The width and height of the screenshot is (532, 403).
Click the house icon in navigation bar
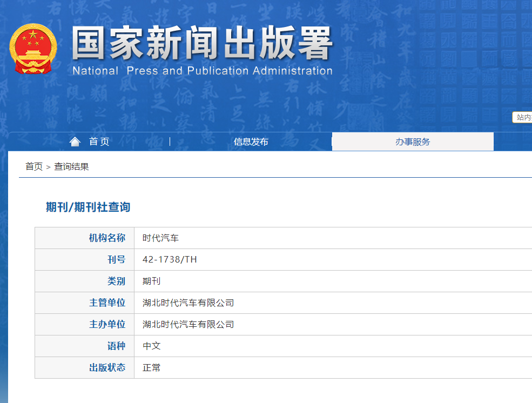[75, 142]
